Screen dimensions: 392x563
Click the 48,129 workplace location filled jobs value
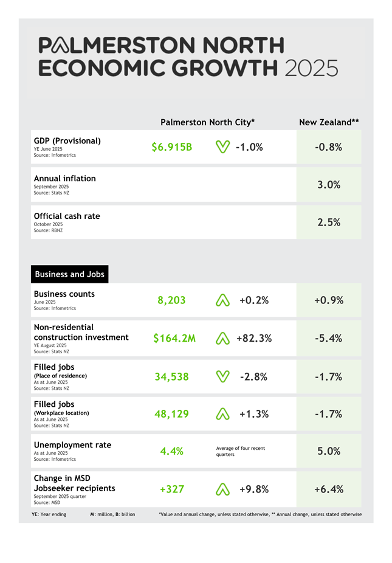pos(172,414)
